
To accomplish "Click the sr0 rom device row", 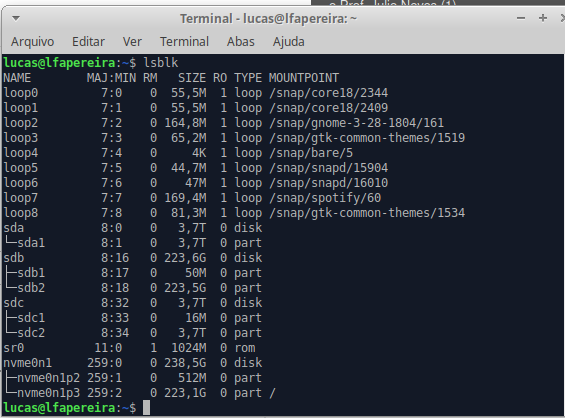I will pyautogui.click(x=130, y=348).
